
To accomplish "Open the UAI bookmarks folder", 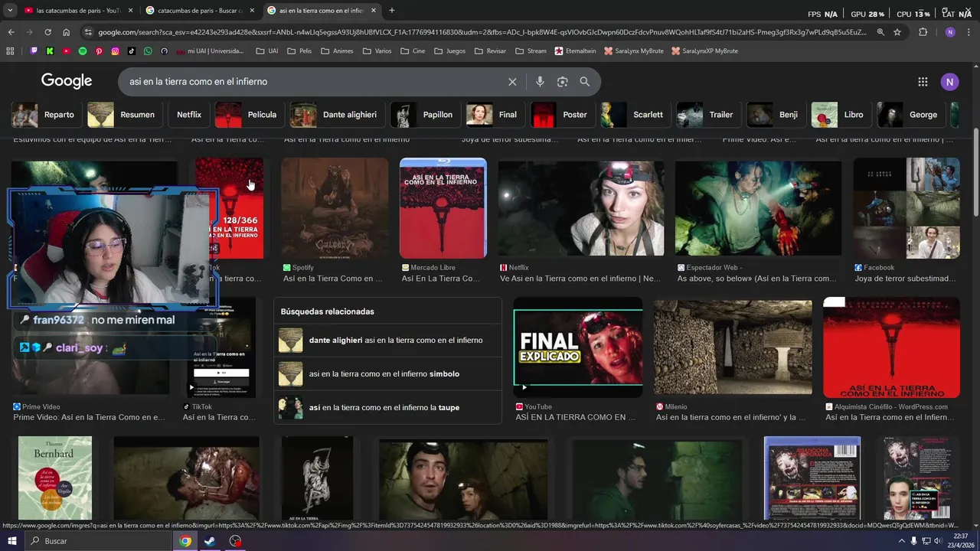I will (266, 51).
